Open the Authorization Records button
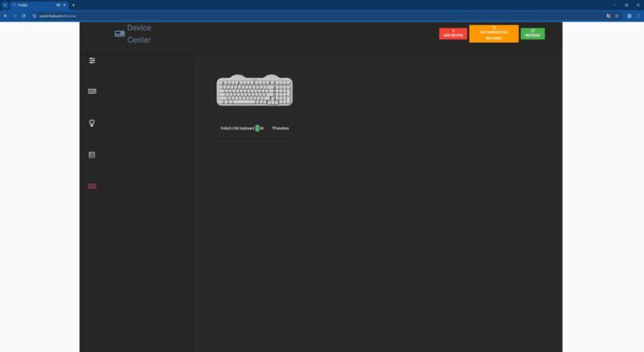The image size is (644, 352). click(494, 34)
